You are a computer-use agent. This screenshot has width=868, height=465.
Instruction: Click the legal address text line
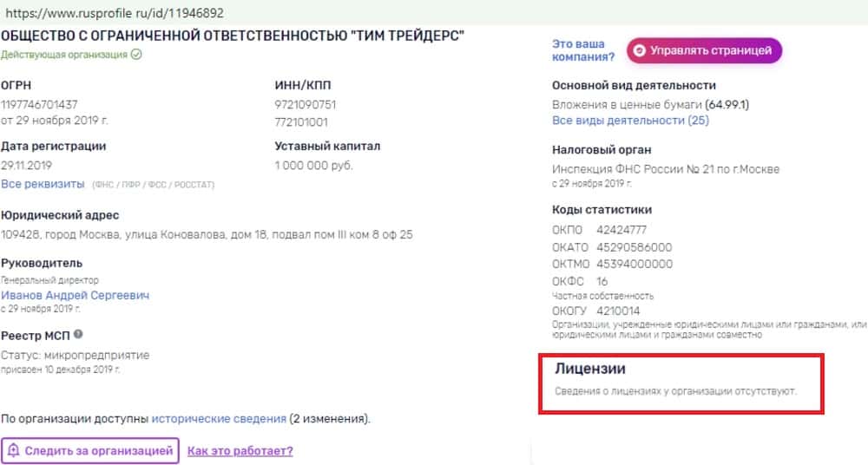(207, 234)
